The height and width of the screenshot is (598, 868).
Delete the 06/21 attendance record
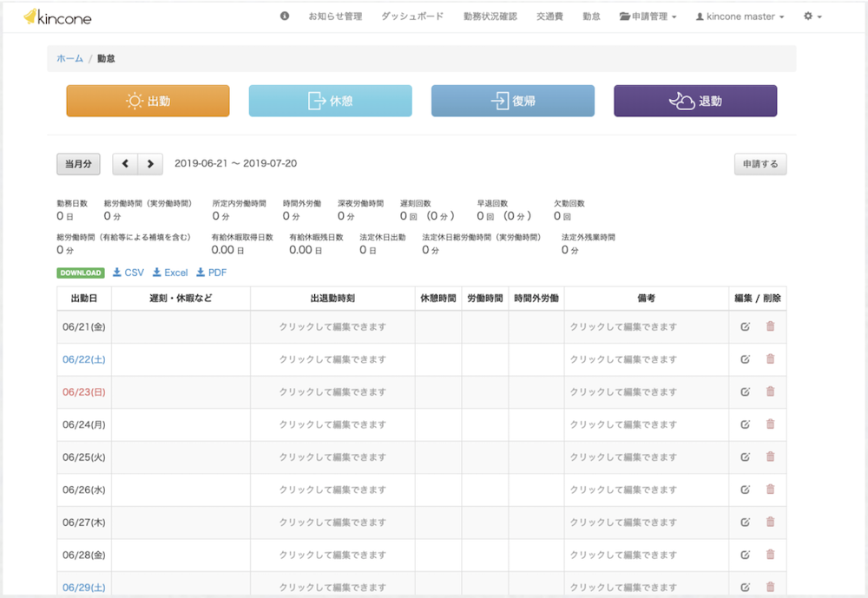coord(769,326)
